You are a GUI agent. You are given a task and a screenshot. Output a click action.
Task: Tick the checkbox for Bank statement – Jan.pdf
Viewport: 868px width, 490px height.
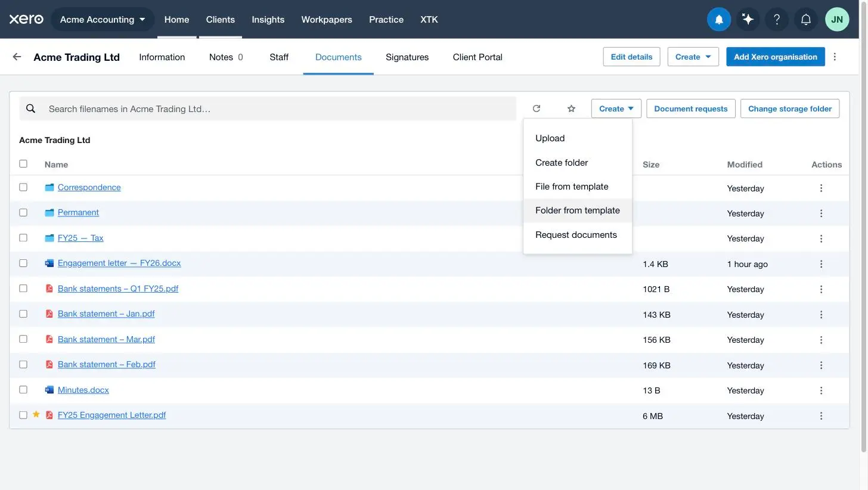(x=23, y=314)
